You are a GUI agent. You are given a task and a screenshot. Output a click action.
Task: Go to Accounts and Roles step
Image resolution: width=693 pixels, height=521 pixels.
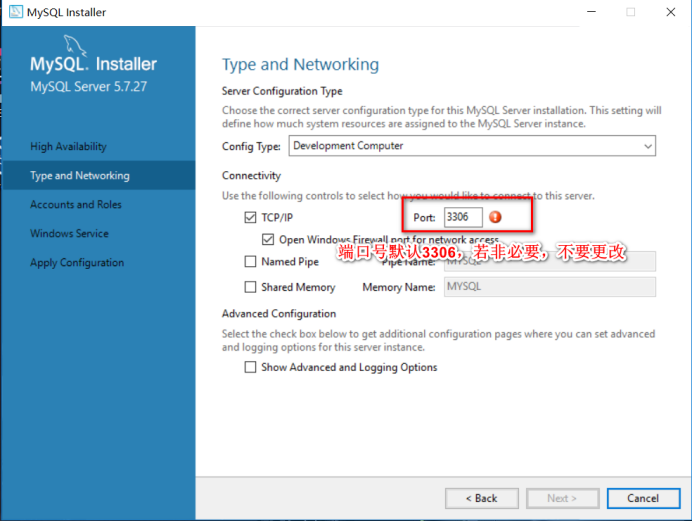(76, 205)
